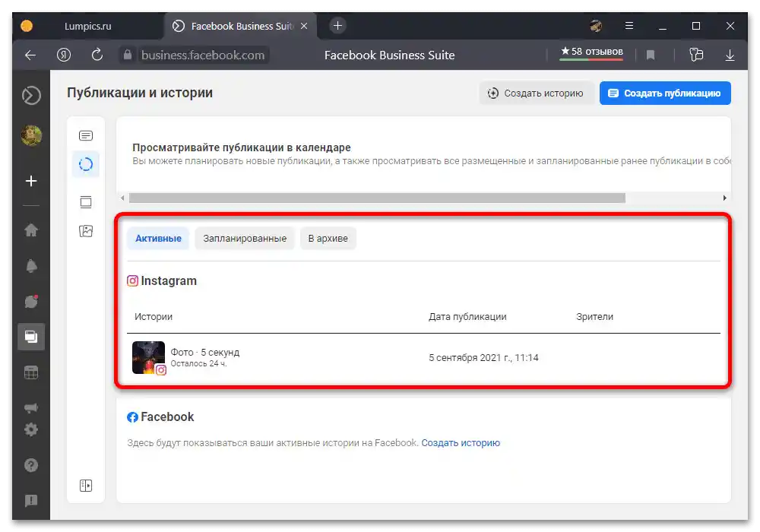The width and height of the screenshot is (760, 532).
Task: Collapse the inner navigation panel icon
Action: (x=86, y=486)
